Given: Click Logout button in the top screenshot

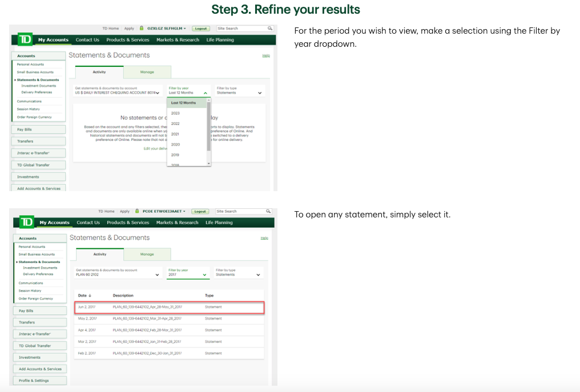Looking at the screenshot, I should click(x=201, y=29).
